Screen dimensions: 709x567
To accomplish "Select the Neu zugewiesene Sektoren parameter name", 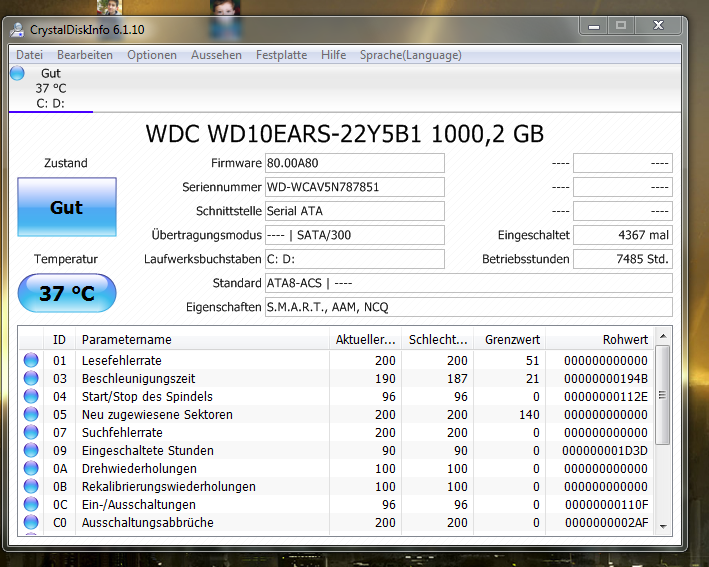I will [x=157, y=415].
